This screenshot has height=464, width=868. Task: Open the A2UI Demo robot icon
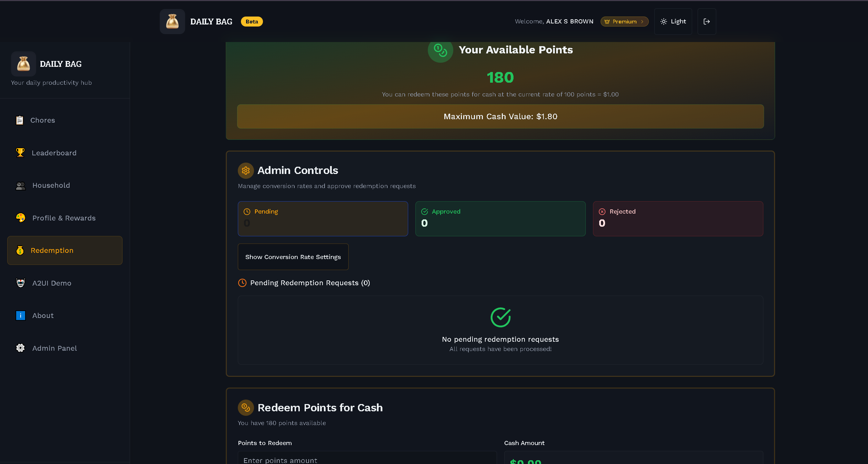(x=20, y=283)
